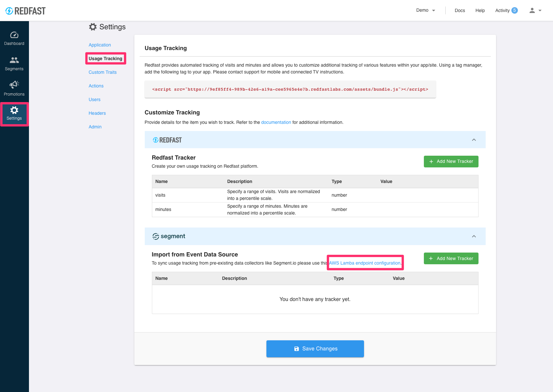Image resolution: width=553 pixels, height=392 pixels.
Task: Open the documentation link
Action: click(x=276, y=122)
